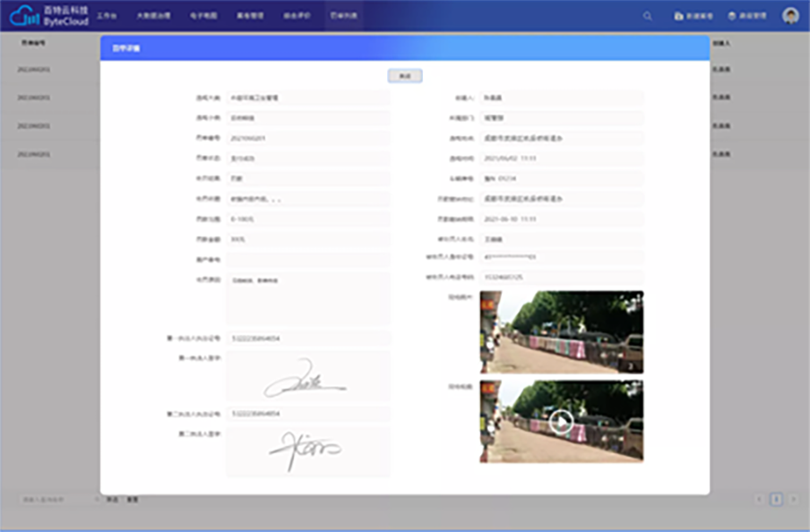Screen dimensions: 810x532
Task: Open the third top navigation tab
Action: (197, 16)
